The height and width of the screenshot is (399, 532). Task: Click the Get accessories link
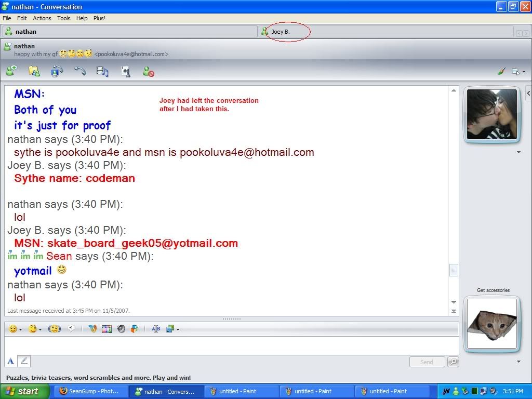(493, 290)
